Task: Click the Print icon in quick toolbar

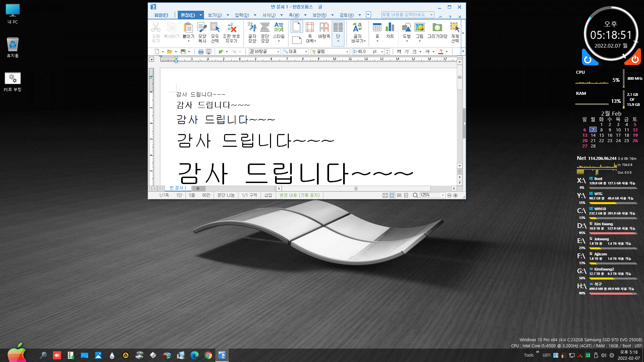Action: 201,52
